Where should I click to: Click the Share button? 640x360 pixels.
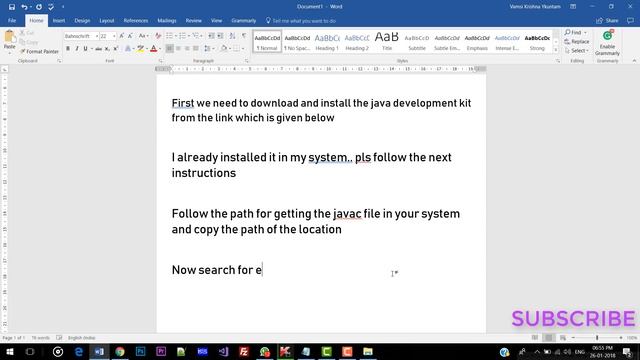(607, 20)
